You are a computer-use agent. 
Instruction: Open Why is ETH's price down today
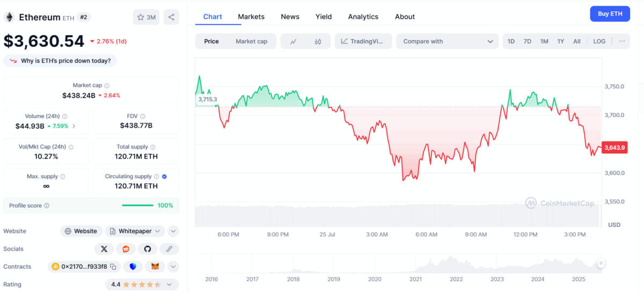click(x=60, y=61)
